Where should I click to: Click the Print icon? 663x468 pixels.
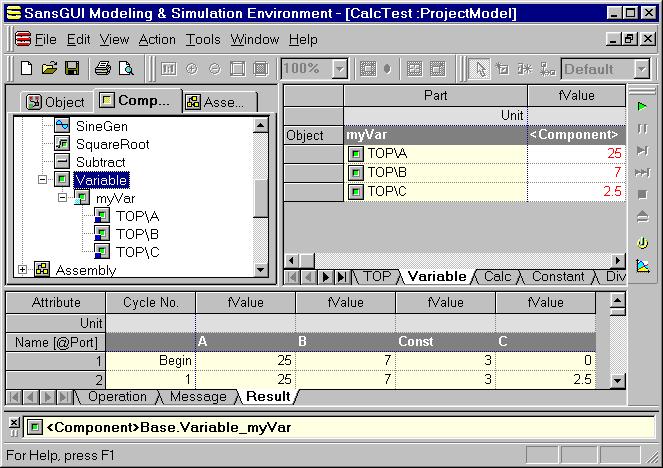102,69
